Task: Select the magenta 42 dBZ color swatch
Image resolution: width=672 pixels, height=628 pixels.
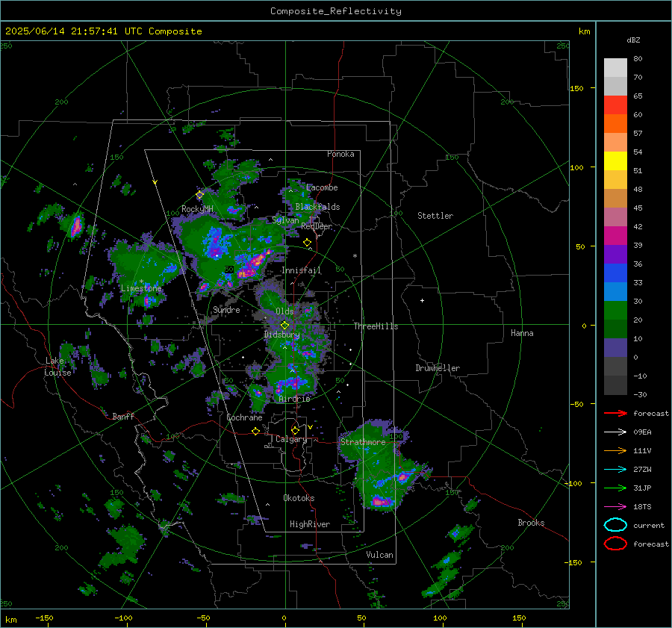Action: click(x=615, y=235)
